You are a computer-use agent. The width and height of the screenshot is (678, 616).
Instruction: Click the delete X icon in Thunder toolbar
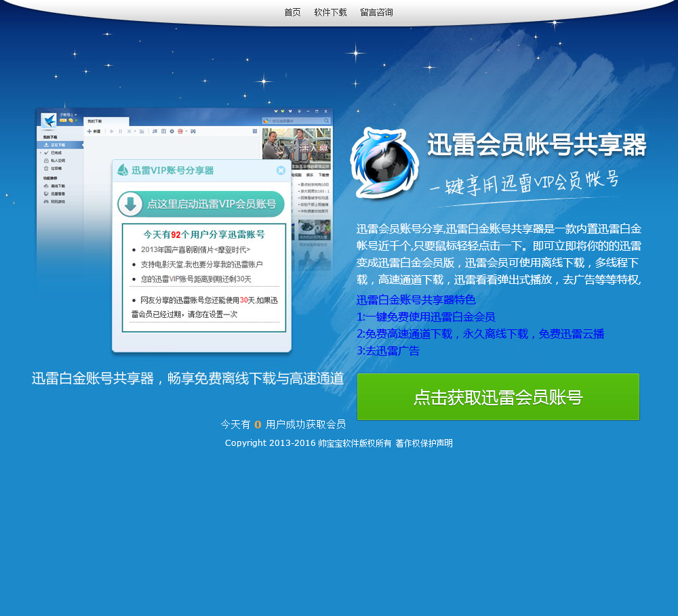129,131
